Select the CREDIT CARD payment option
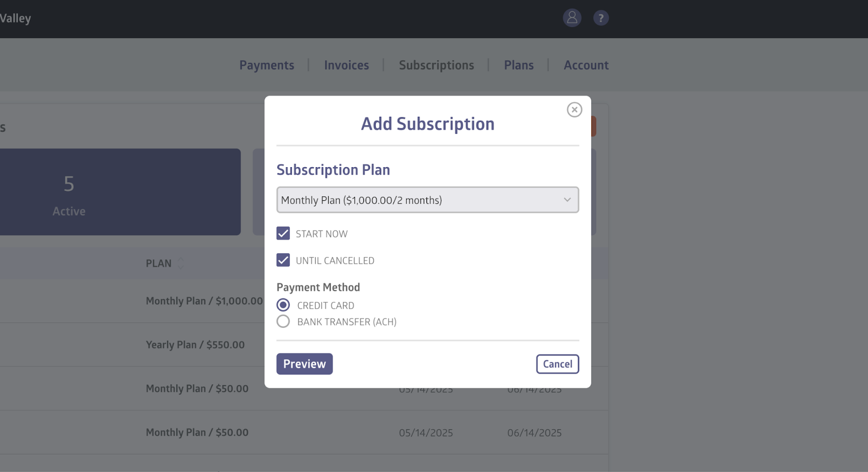Screen dimensions: 868x472 pos(283,305)
